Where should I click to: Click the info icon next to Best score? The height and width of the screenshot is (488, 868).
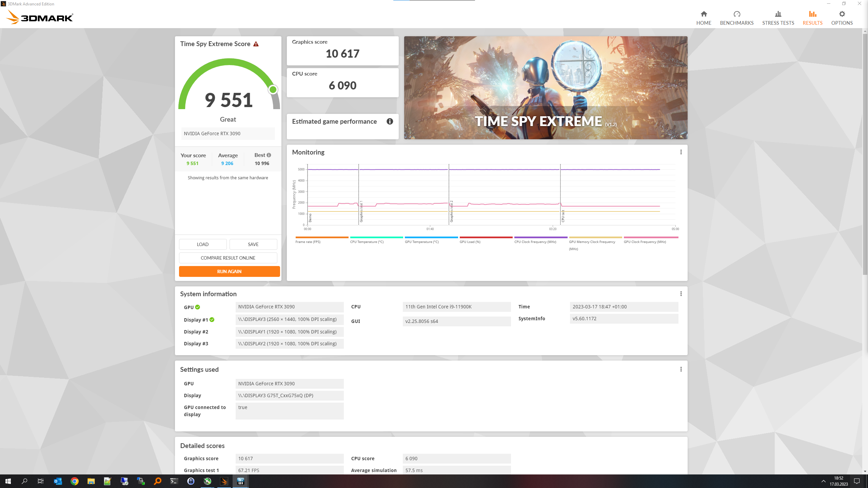point(269,155)
